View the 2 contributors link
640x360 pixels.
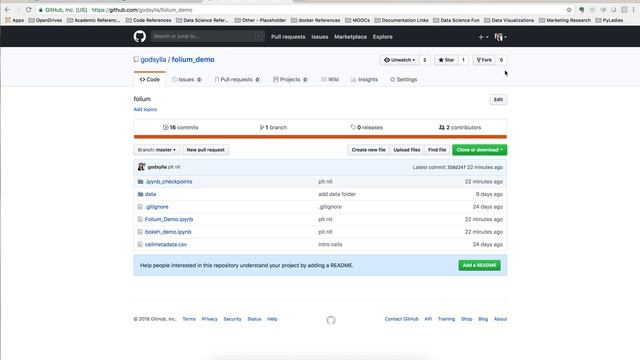(x=460, y=127)
